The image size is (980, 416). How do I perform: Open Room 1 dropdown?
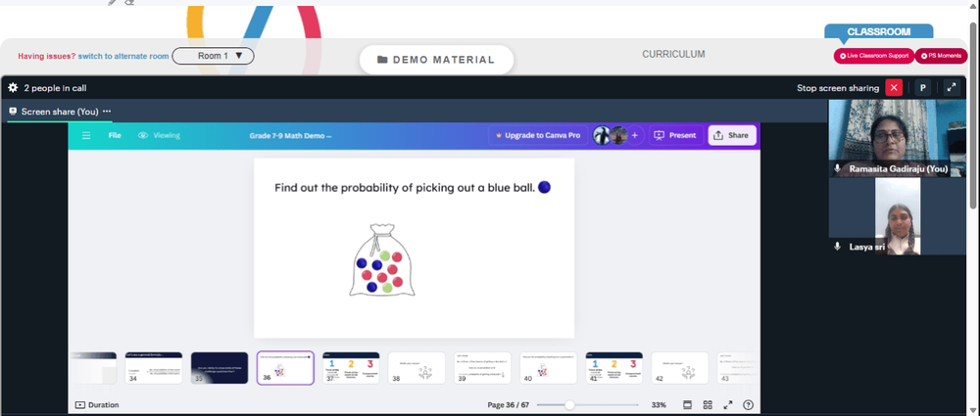(213, 56)
